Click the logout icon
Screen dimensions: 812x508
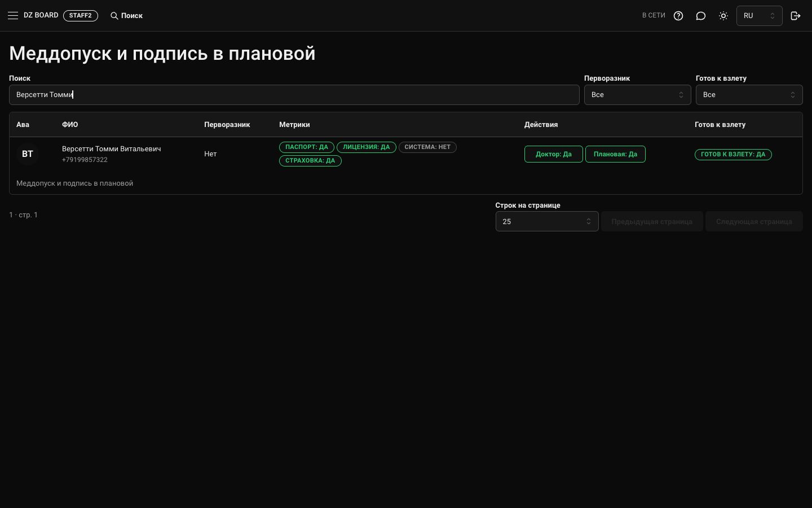point(796,16)
